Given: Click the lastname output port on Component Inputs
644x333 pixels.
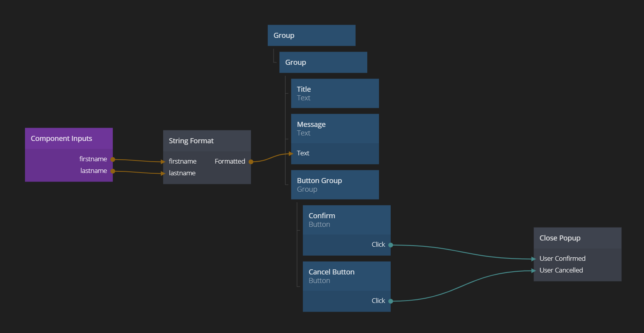Looking at the screenshot, I should point(113,171).
